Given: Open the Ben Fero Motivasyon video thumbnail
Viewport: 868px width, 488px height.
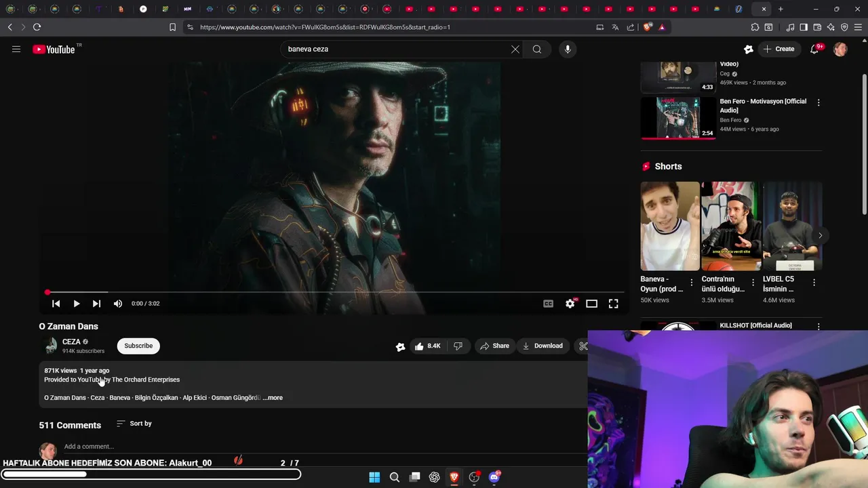Looking at the screenshot, I should [x=678, y=118].
